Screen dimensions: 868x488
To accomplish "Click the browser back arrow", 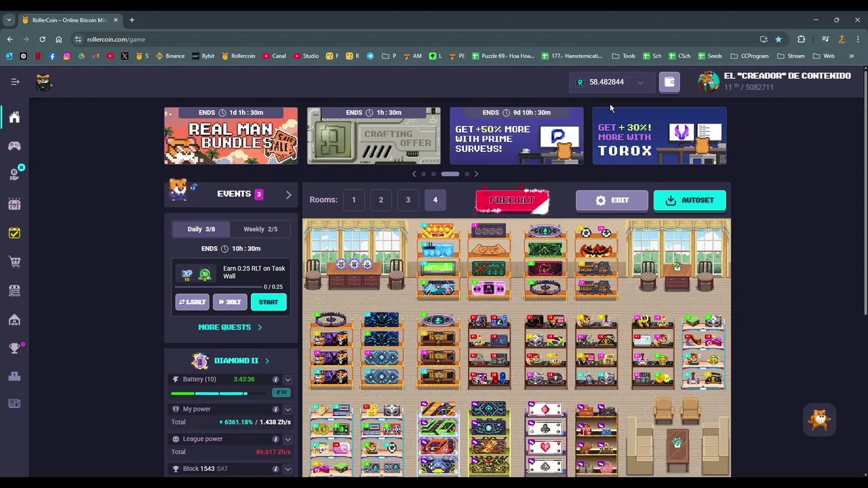I will coord(10,39).
